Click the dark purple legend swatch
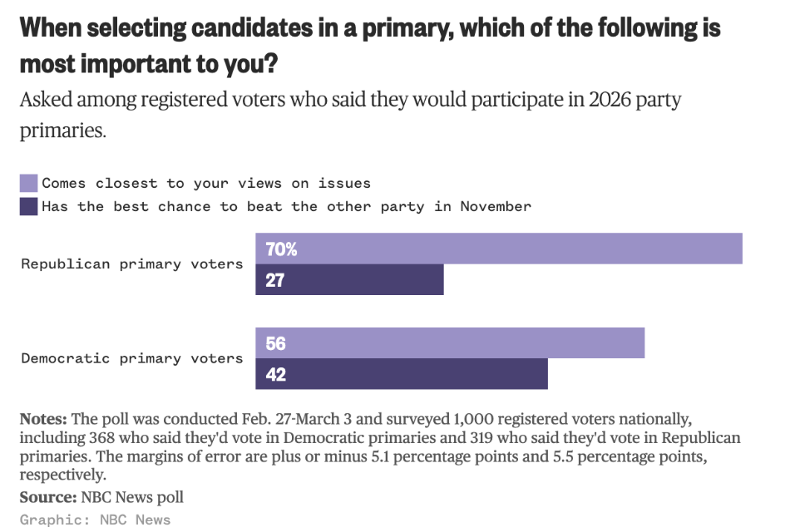 [x=29, y=206]
